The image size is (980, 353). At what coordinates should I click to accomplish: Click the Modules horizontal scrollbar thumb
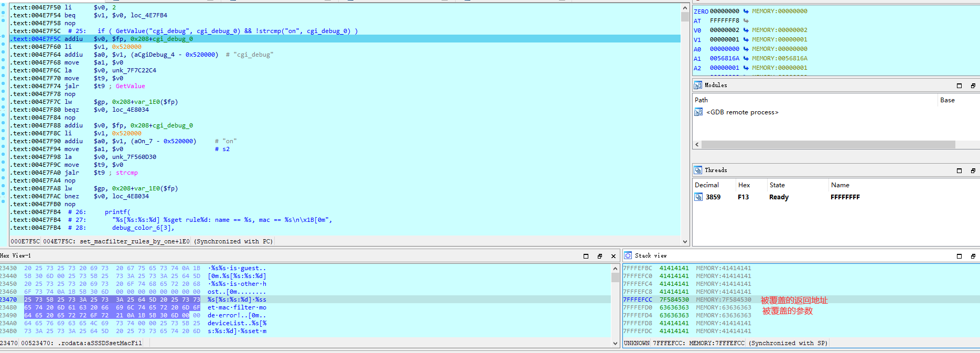[828, 144]
